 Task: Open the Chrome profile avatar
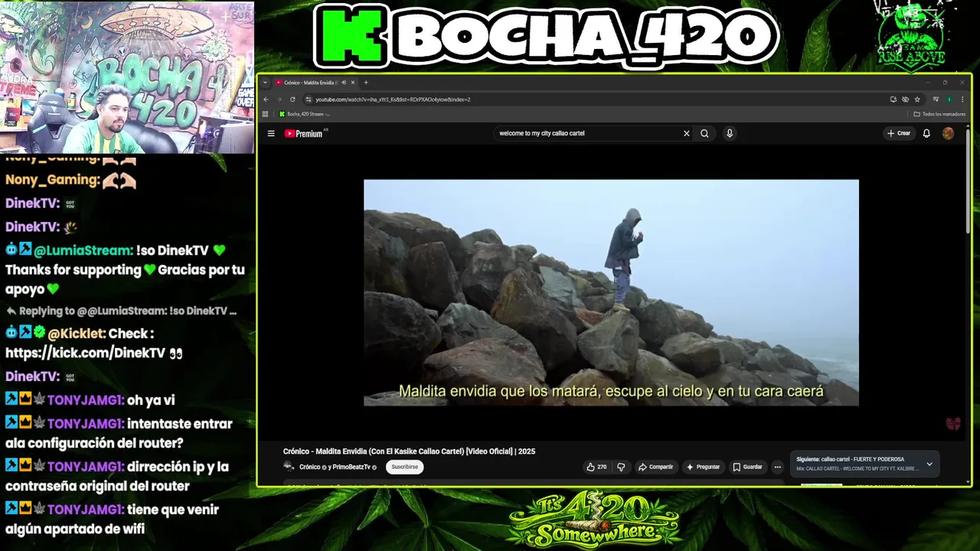[949, 99]
